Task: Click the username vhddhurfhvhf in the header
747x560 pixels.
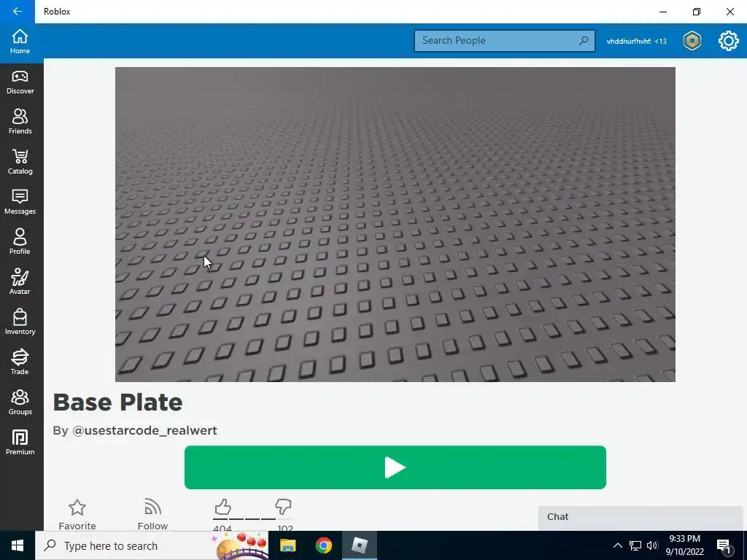Action: point(636,41)
